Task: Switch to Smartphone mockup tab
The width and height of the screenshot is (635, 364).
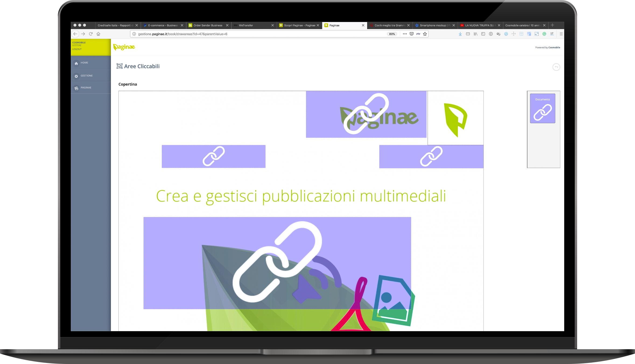Action: 435,25
